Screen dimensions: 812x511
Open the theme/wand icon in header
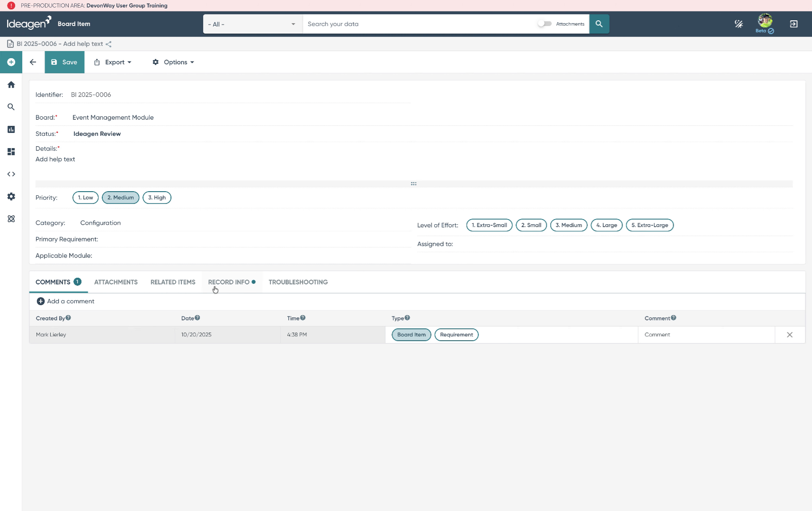pos(739,24)
